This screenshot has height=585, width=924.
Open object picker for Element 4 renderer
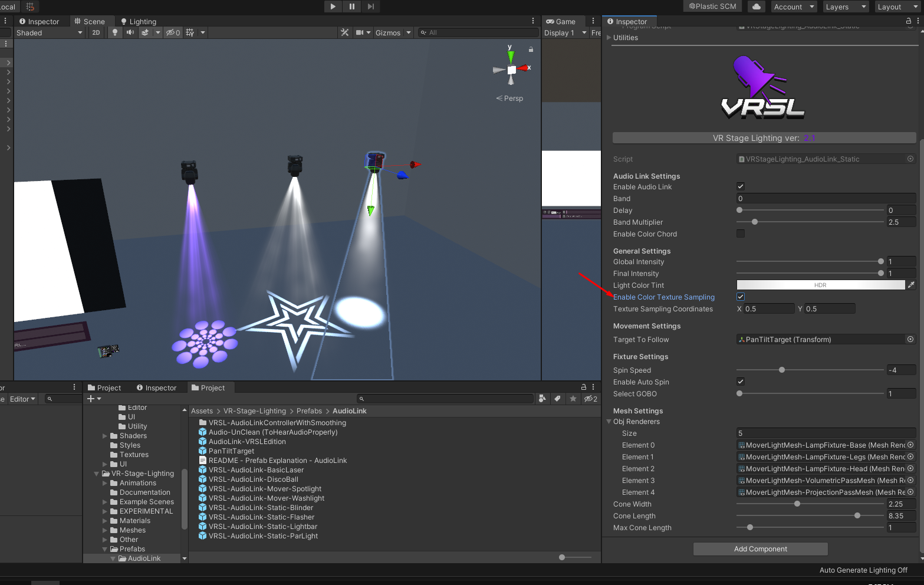tap(910, 492)
